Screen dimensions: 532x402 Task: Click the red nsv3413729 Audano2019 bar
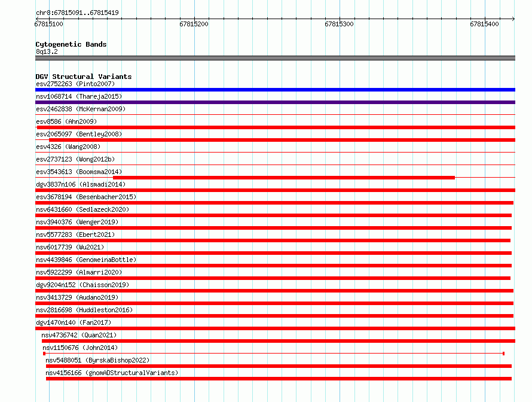(x=274, y=303)
